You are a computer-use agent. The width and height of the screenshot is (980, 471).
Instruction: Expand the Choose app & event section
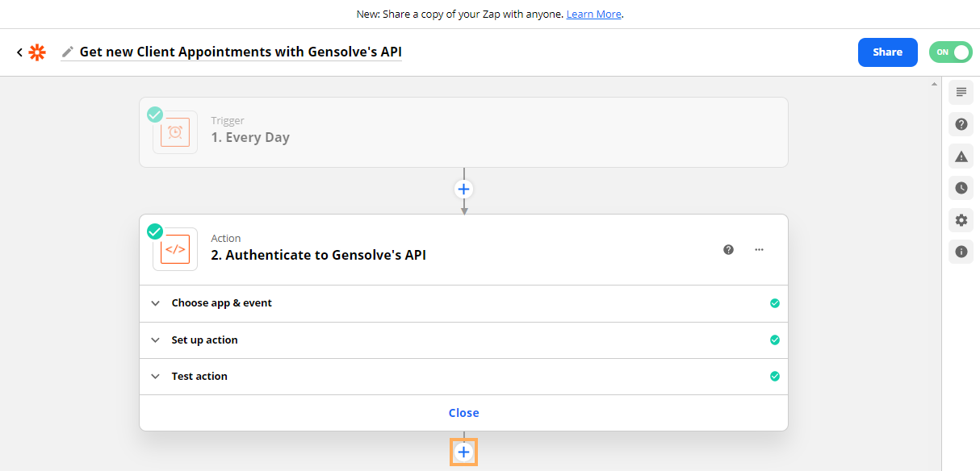(x=463, y=303)
